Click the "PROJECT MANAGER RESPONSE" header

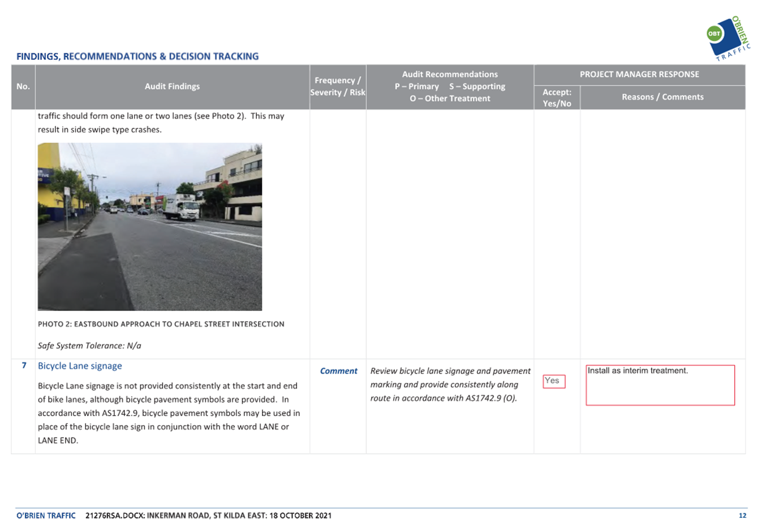click(639, 75)
